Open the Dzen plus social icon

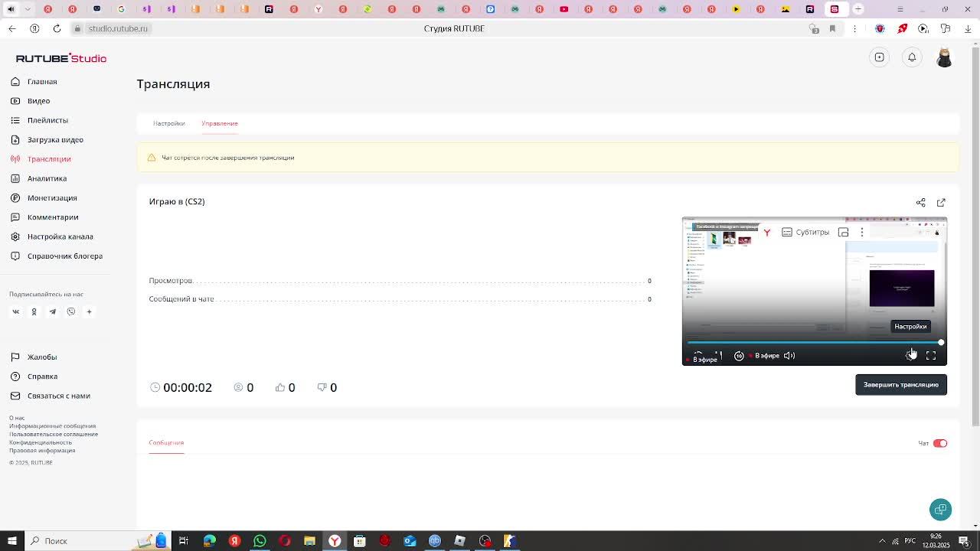click(89, 312)
